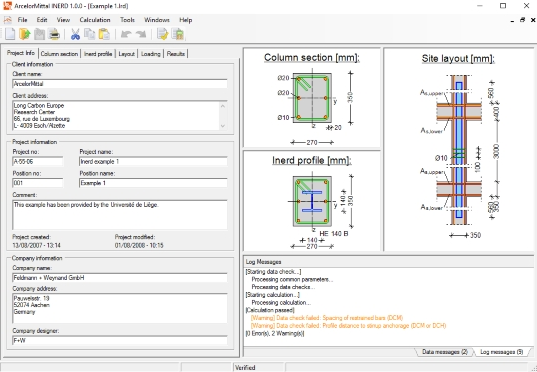Screen dimensions: 537x372
Task: Click the '0 Error(s), 2 Warning(s)' log line
Action: pyautogui.click(x=275, y=333)
